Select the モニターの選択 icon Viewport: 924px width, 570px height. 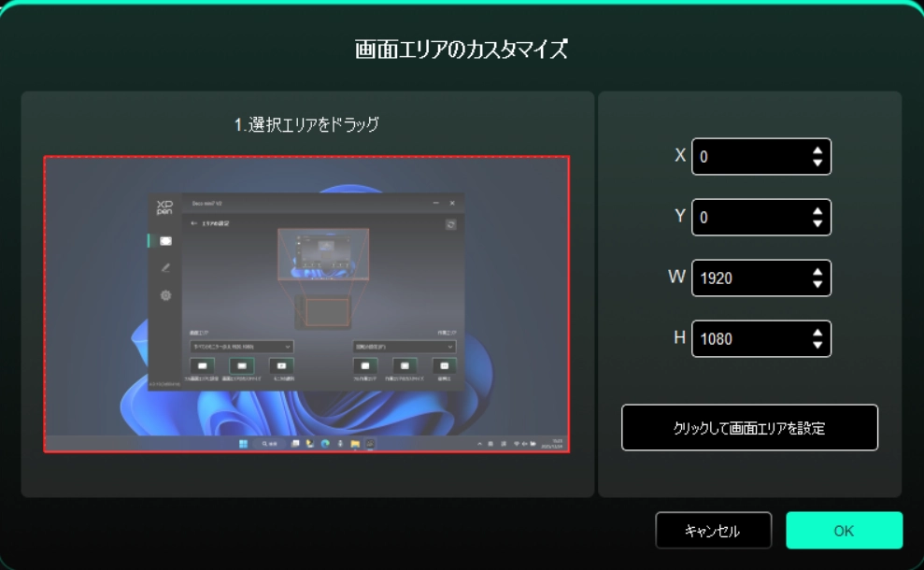(x=280, y=367)
